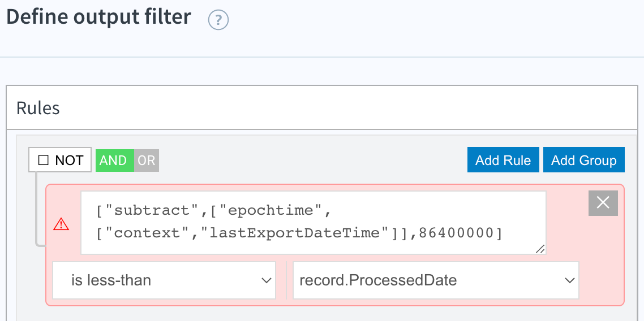Open the help icon beside Define output filter
Screen dimensions: 644x321
tap(218, 20)
